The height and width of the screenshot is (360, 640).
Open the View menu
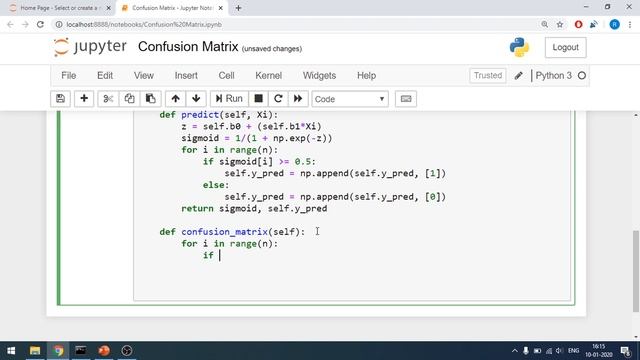(x=144, y=76)
